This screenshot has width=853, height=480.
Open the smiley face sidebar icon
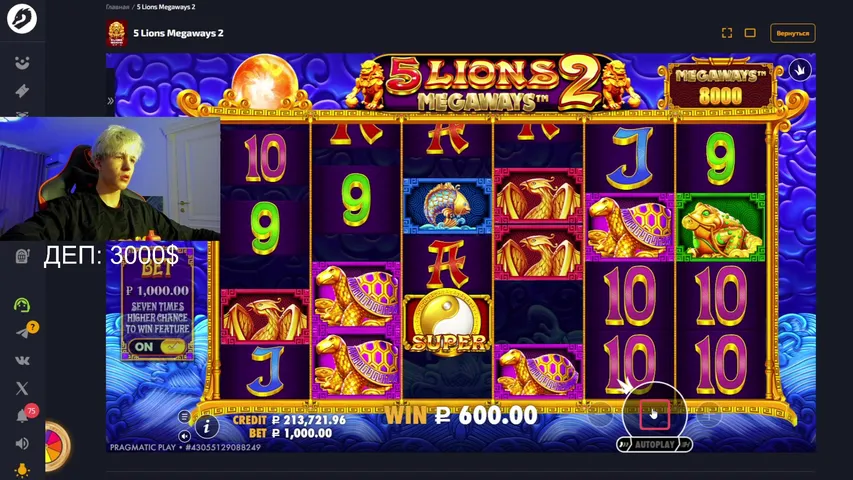point(22,63)
